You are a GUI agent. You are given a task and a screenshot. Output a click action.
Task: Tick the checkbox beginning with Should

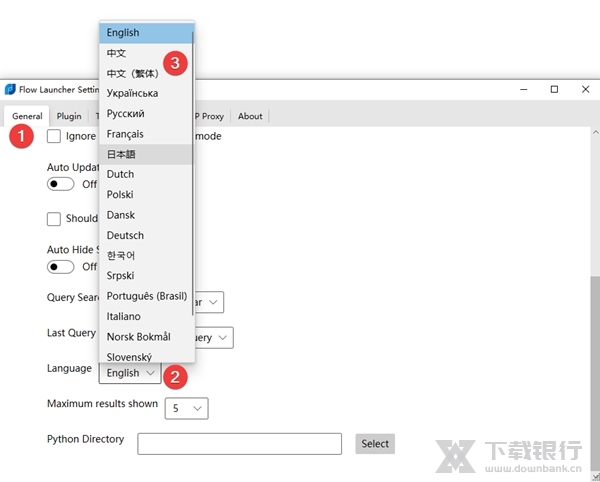click(x=54, y=219)
